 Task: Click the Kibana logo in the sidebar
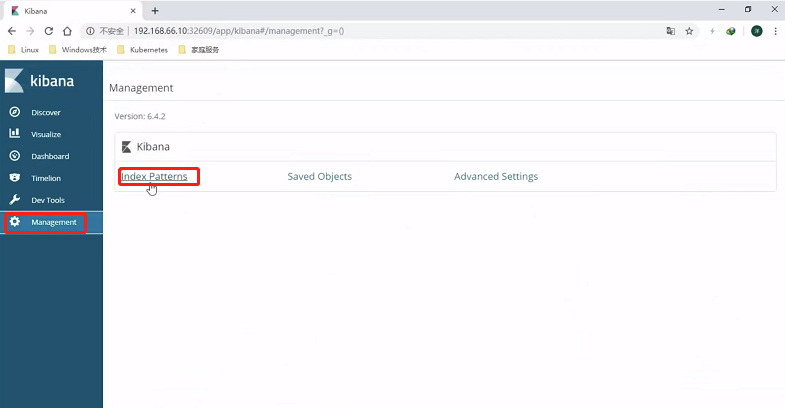coord(14,81)
